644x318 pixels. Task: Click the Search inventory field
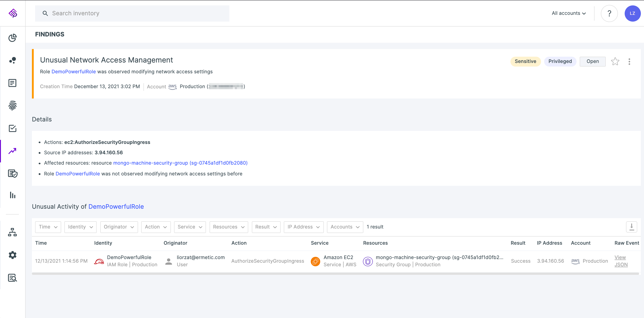pos(132,13)
